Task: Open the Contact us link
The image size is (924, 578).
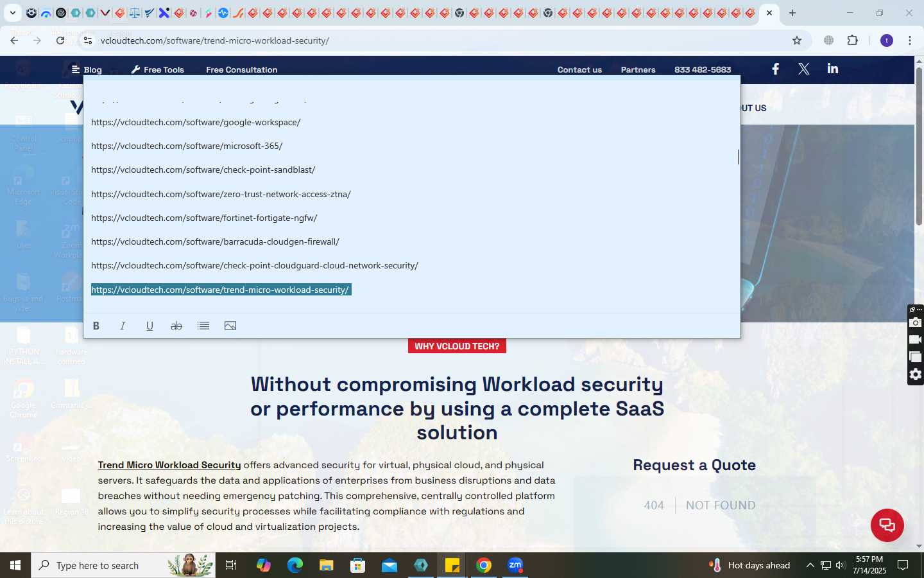Action: (579, 69)
